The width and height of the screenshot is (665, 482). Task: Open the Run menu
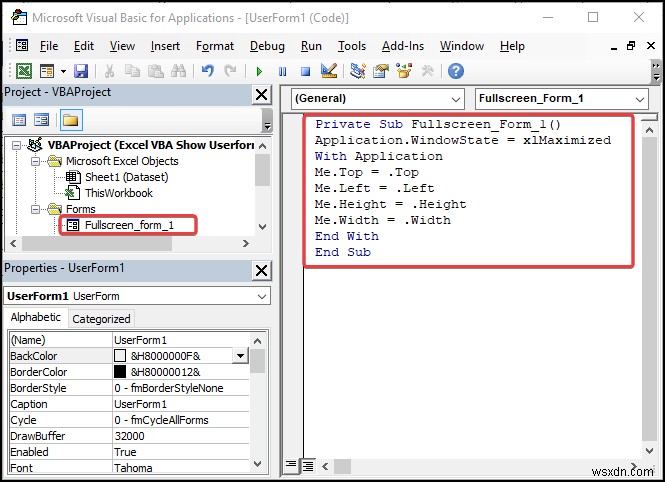point(311,46)
